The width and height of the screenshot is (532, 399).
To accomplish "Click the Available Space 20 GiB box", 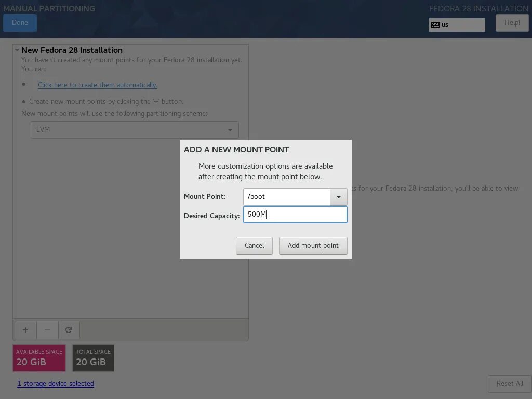I will (39, 358).
